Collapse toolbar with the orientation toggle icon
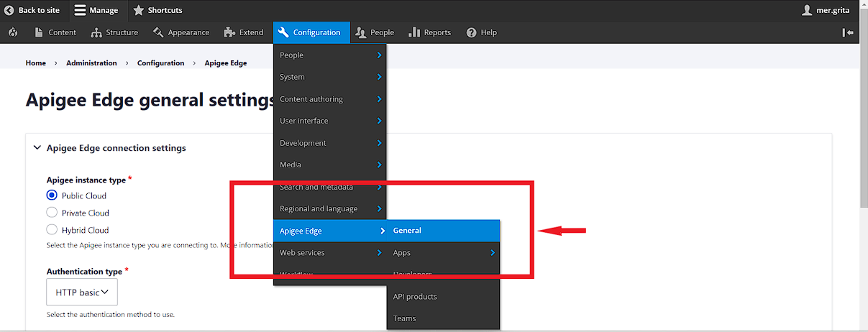 [x=848, y=32]
